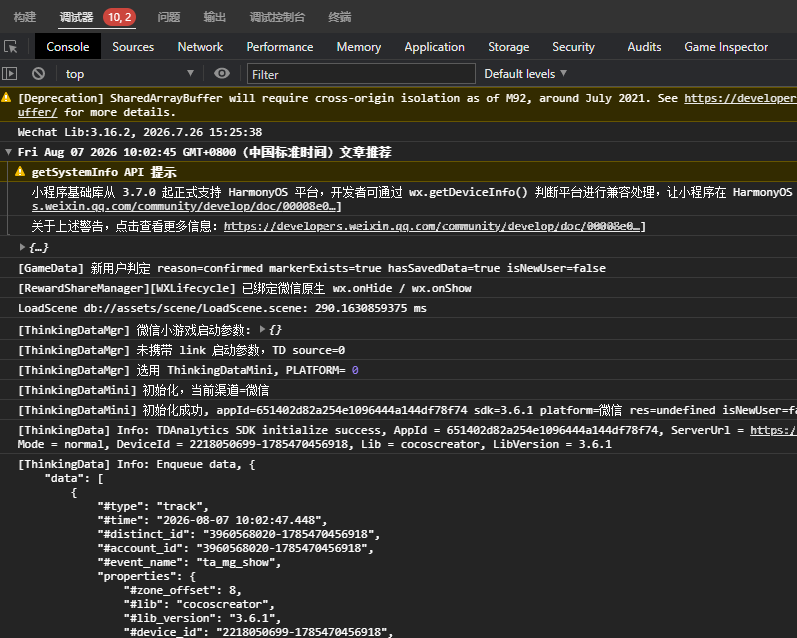
Task: Switch to the 问题 top tab
Action: click(x=169, y=17)
